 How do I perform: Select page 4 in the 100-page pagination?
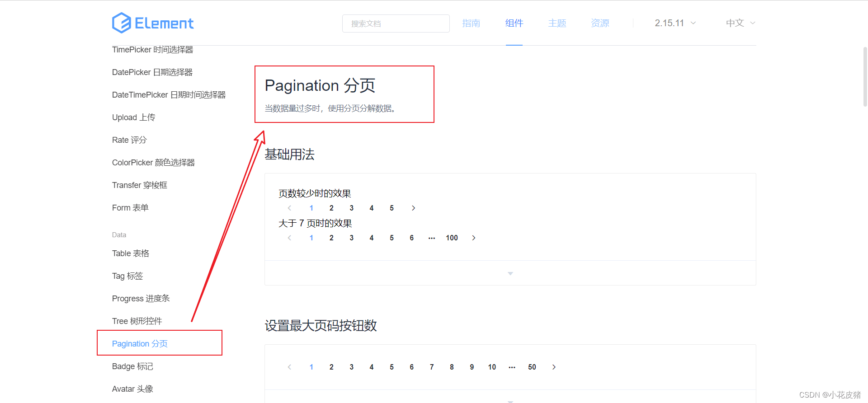tap(372, 238)
